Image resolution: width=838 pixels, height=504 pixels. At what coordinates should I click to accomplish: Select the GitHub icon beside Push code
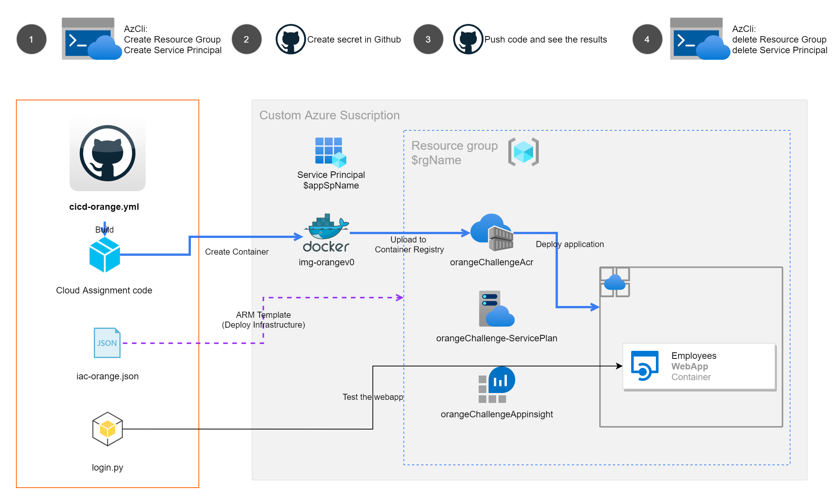[468, 39]
